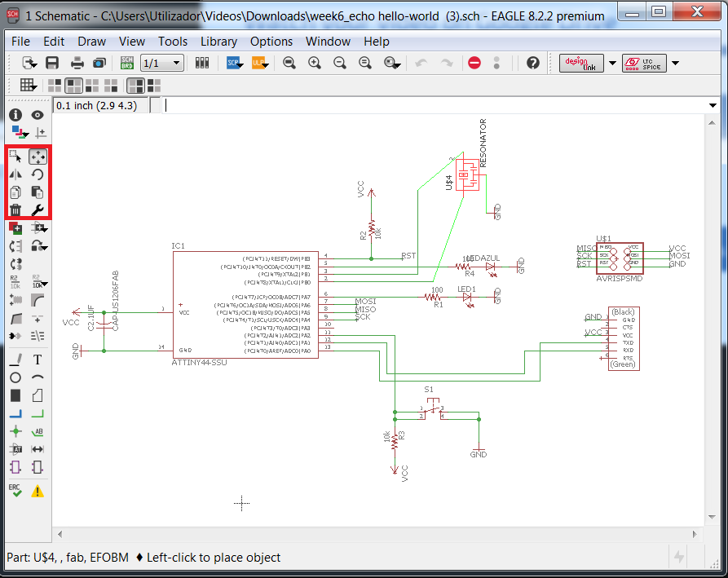This screenshot has width=728, height=578.
Task: Click the red Stop command icon
Action: click(x=474, y=63)
